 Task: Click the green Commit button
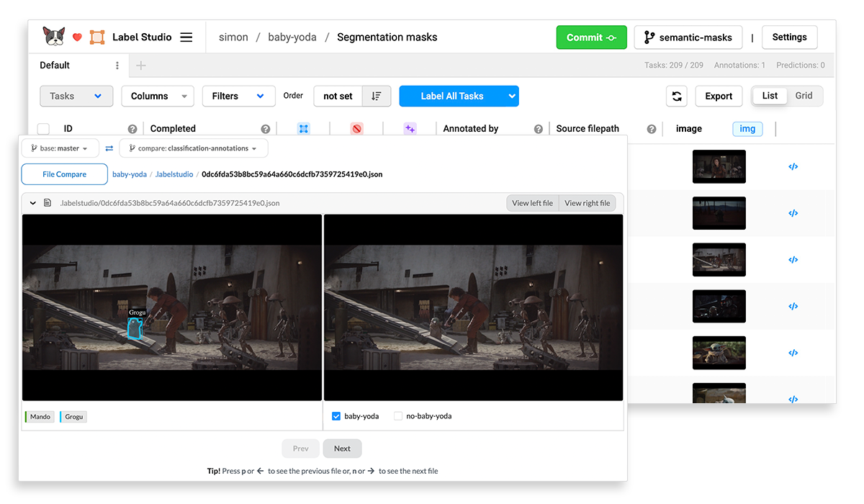(591, 37)
